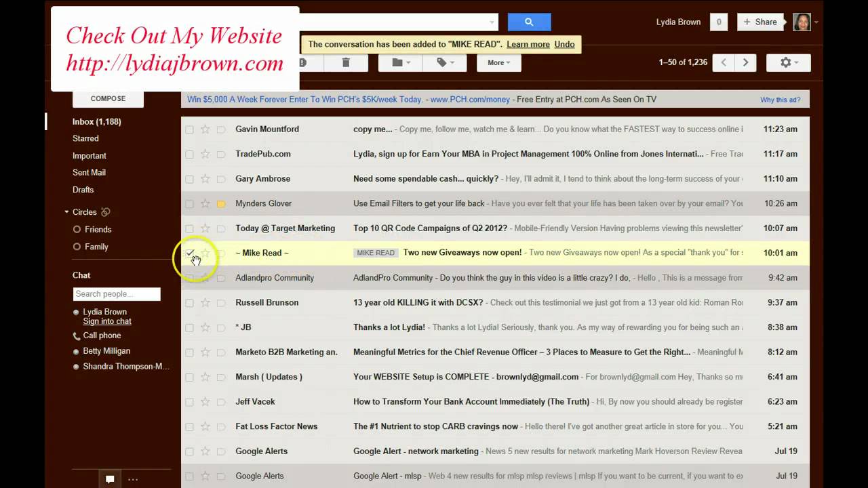The image size is (868, 488).
Task: Collapse the Circles section
Action: pyautogui.click(x=66, y=212)
